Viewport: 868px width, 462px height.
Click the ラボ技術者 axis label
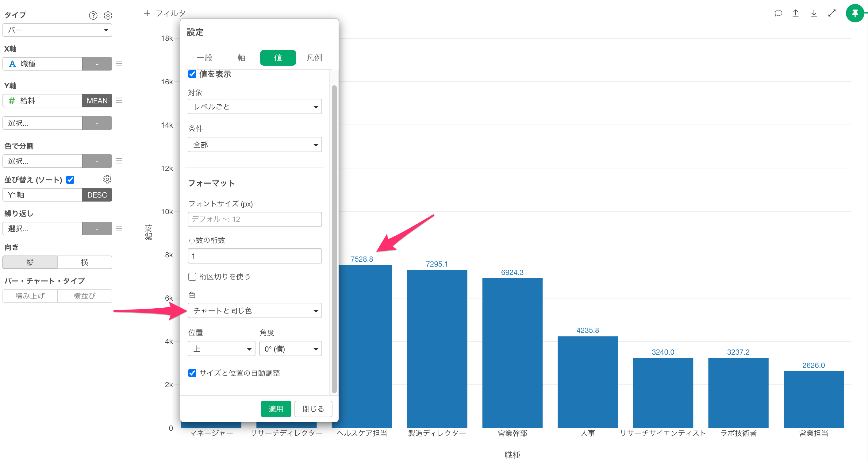tap(738, 433)
